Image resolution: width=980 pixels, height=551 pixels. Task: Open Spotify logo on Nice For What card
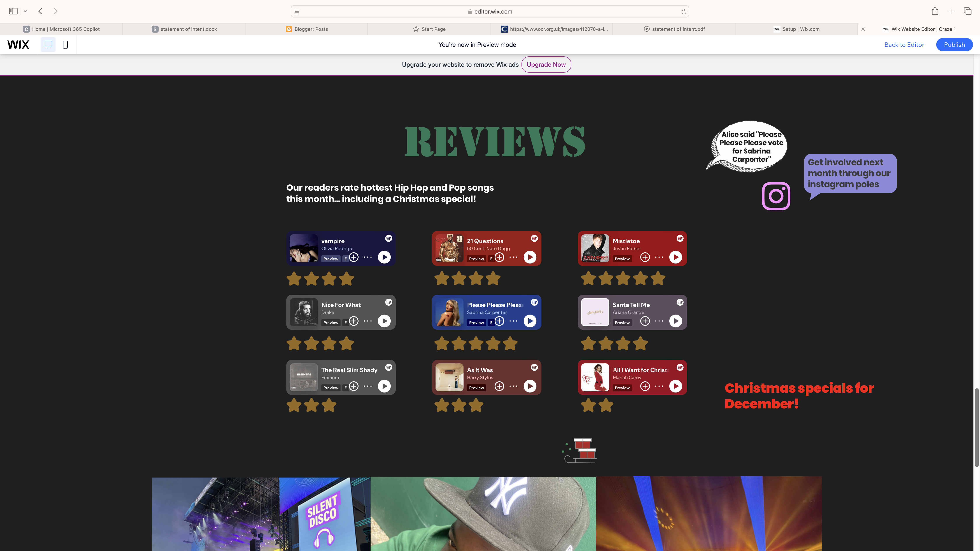pos(388,302)
